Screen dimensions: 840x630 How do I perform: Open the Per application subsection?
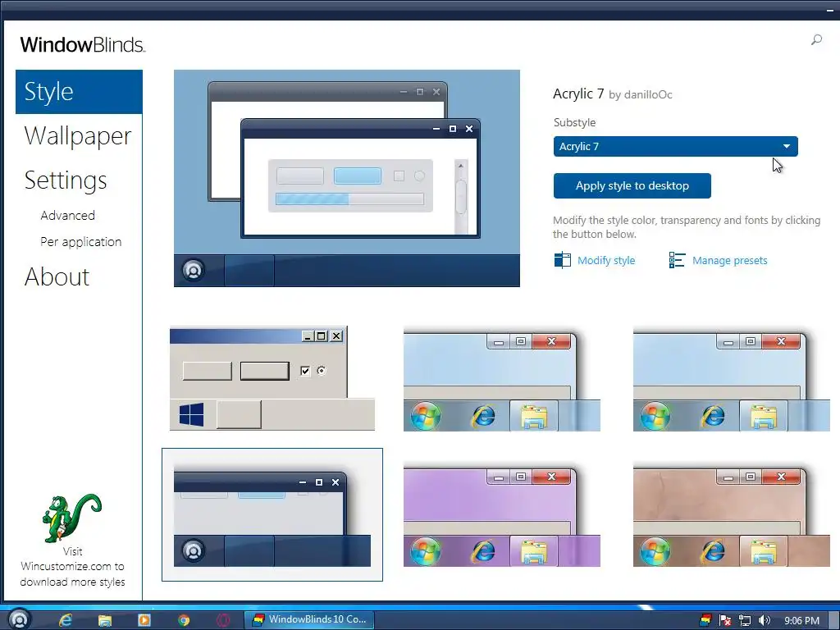coord(81,242)
